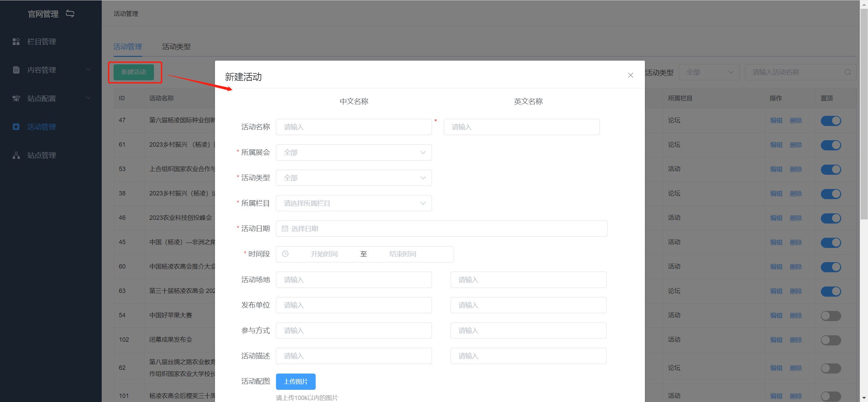Click the search magnifier icon in 活动名称 box

click(x=848, y=72)
